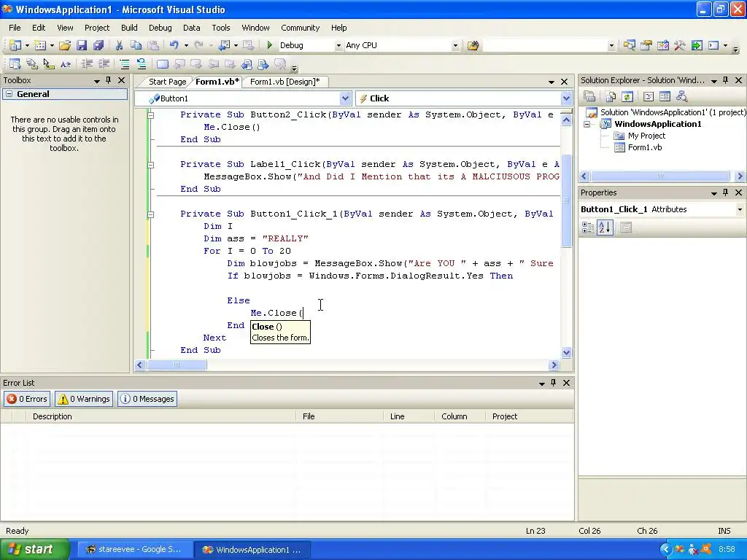Click the Save All icon

pyautogui.click(x=98, y=45)
